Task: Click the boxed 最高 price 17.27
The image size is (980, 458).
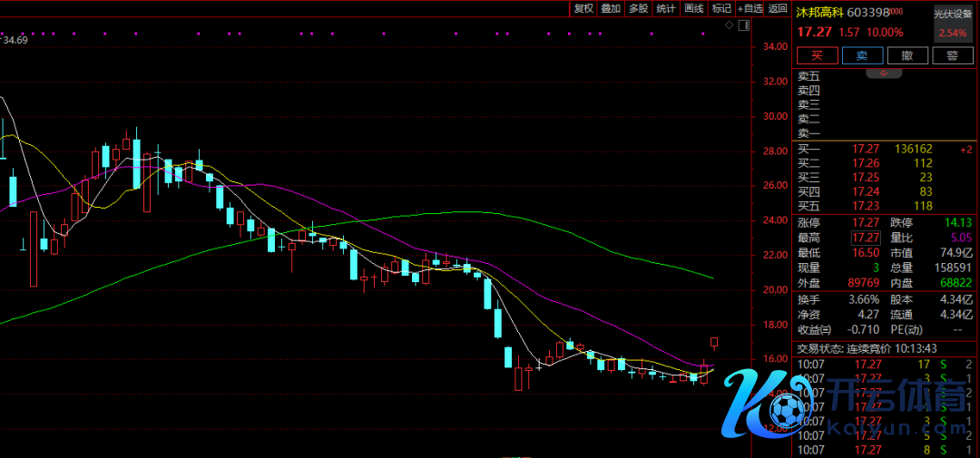Action: tap(865, 238)
